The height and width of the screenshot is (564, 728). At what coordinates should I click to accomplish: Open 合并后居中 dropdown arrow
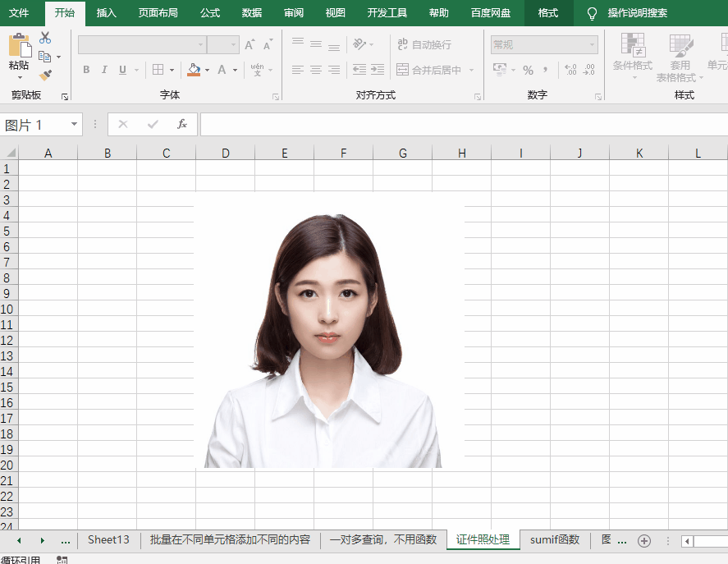(x=472, y=70)
